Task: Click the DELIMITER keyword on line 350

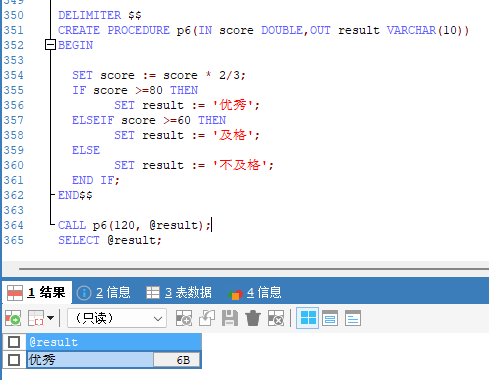Action: click(90, 15)
